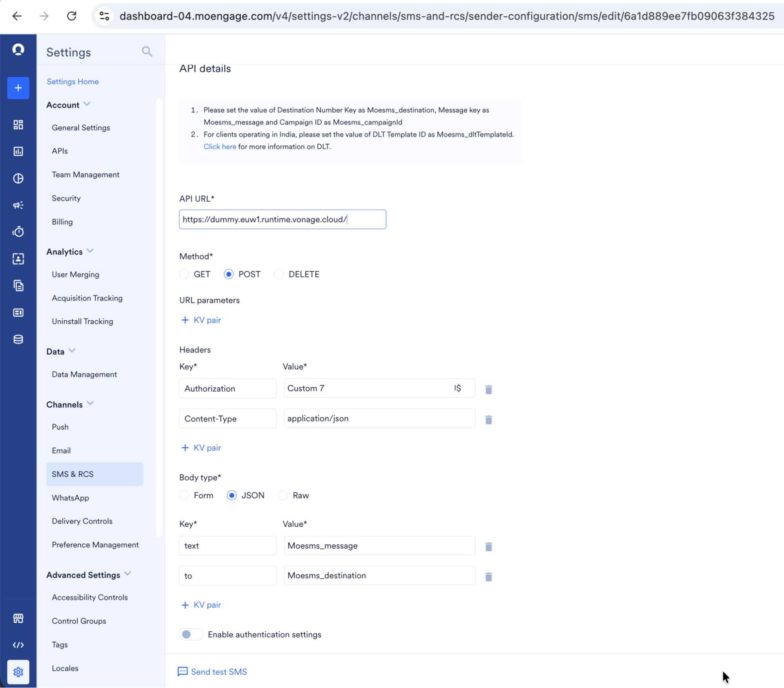Click the MoEngage logo icon
Viewport: 784px width, 688px height.
tap(18, 49)
